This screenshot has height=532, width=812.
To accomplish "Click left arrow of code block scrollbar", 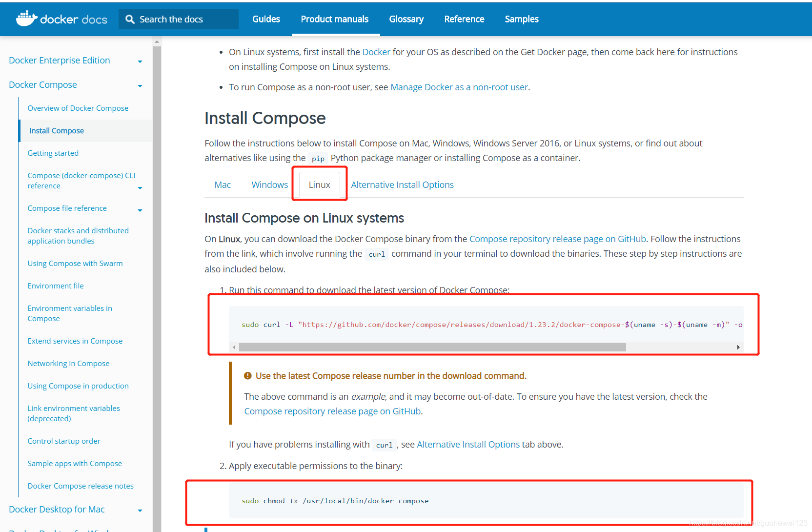I will [x=234, y=347].
